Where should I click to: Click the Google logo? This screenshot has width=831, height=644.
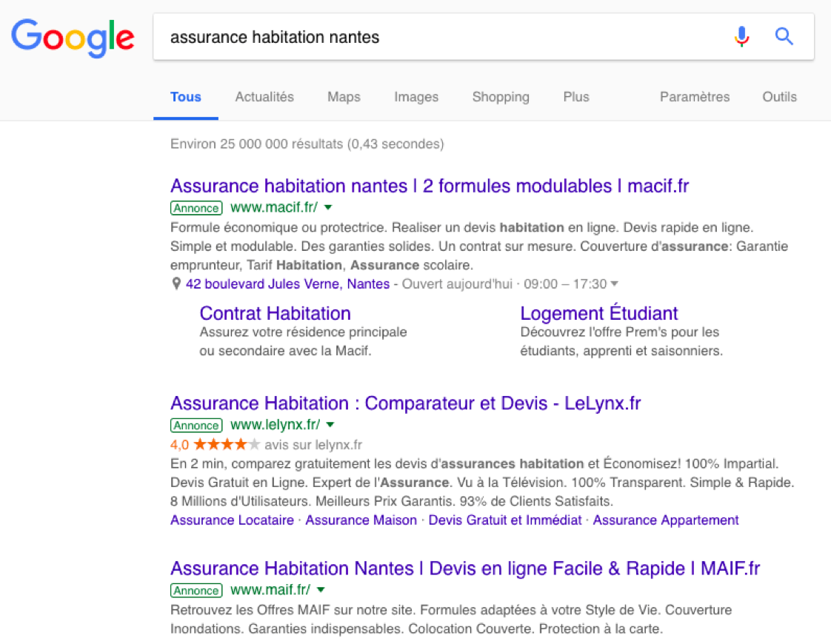(x=73, y=38)
